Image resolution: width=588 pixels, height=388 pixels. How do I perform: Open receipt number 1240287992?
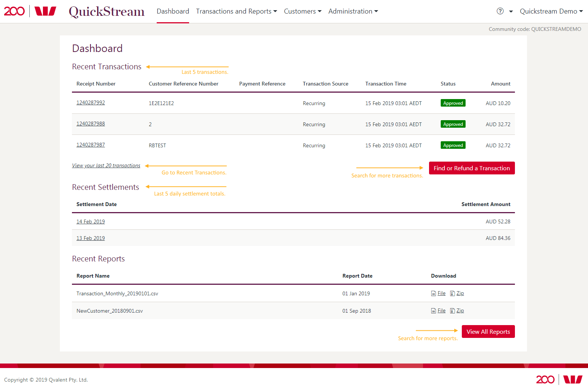coord(91,102)
